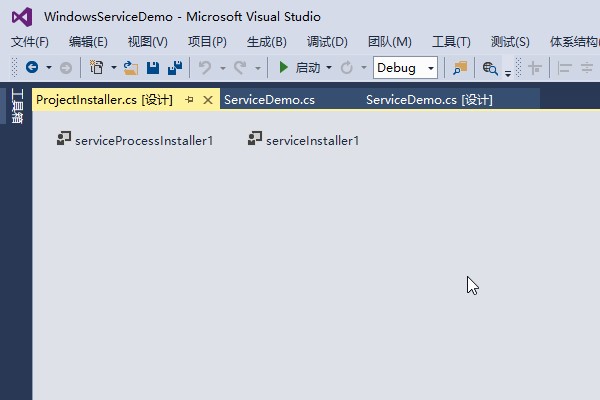Click the Open File folder icon
This screenshot has width=600, height=400.
[x=130, y=68]
